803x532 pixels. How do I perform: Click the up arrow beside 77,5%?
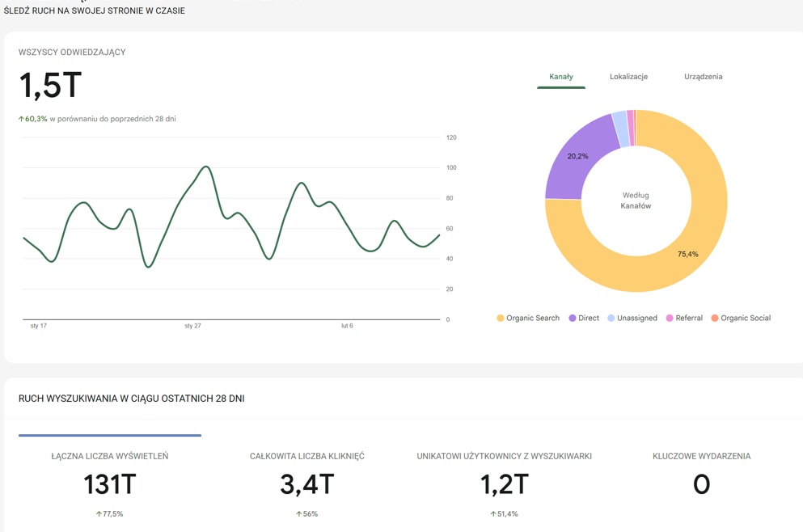pyautogui.click(x=99, y=514)
